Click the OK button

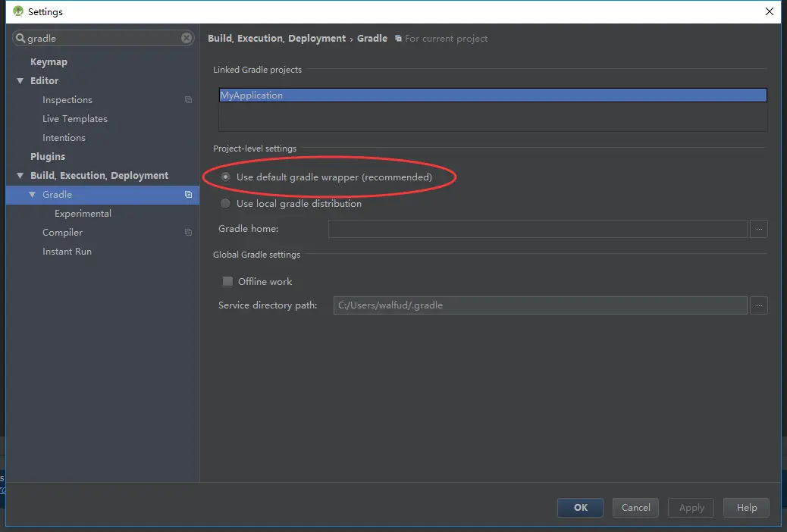click(580, 508)
